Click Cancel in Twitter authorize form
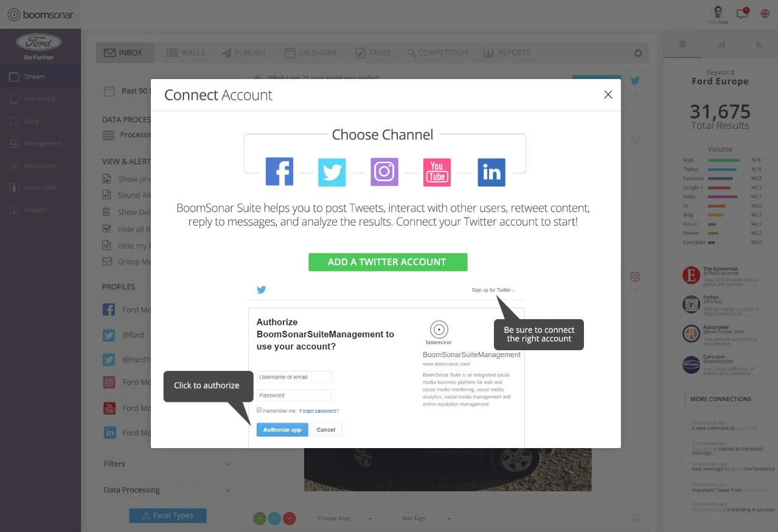The image size is (778, 532). [326, 430]
